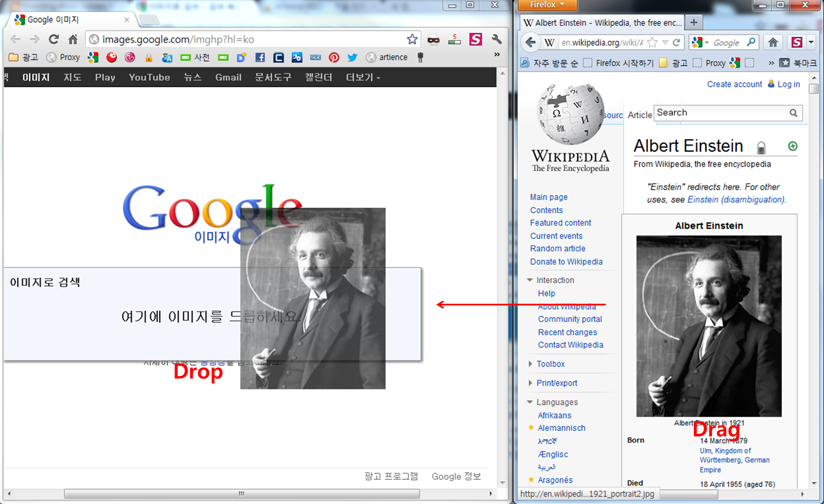824x504 pixels.
Task: Click the Firefox home button
Action: (x=773, y=42)
